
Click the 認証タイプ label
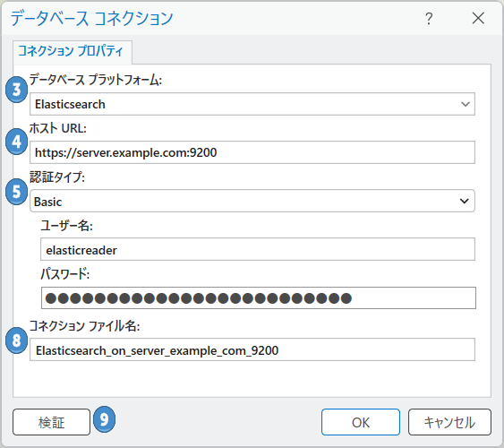point(57,177)
